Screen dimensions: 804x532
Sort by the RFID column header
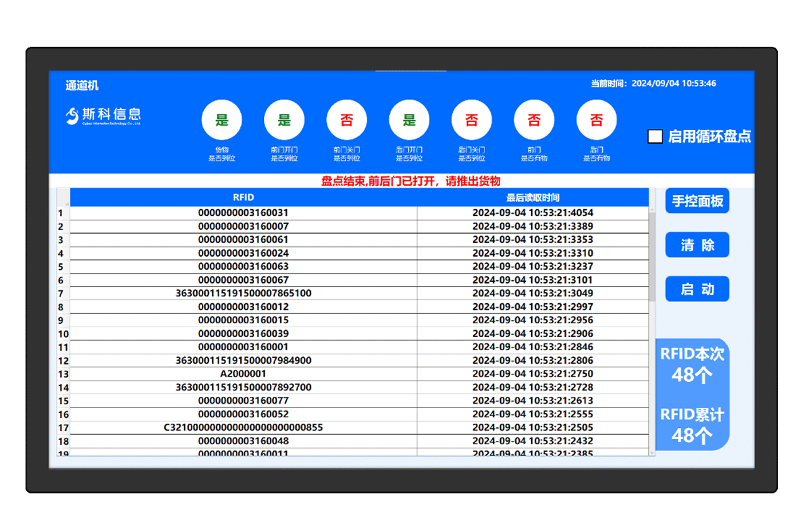click(244, 197)
